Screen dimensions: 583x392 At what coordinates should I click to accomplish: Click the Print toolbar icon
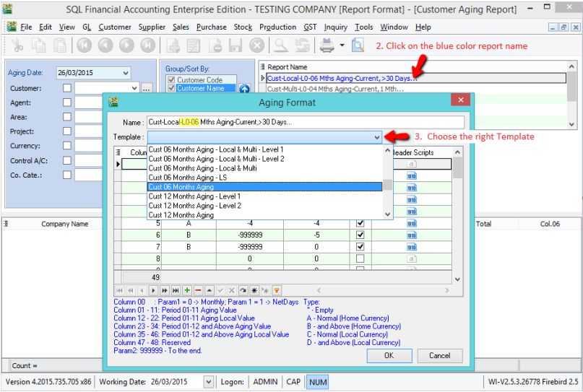327,45
